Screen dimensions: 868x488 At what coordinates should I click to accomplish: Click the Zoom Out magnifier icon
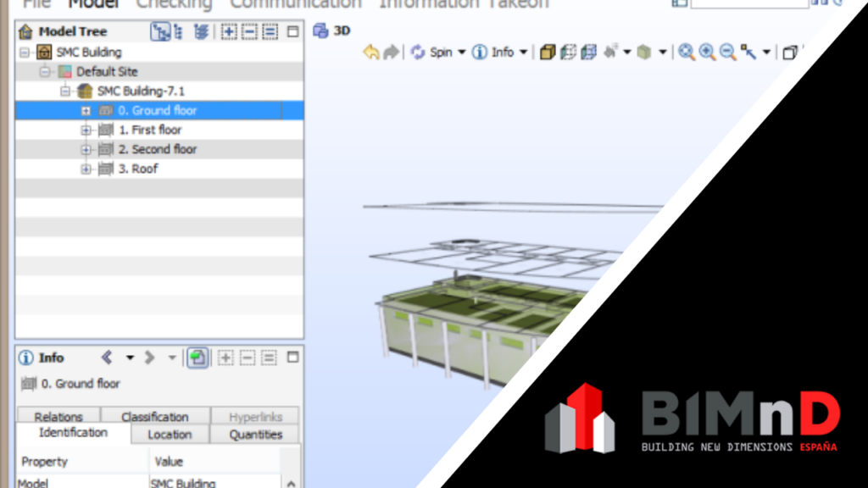click(x=727, y=53)
